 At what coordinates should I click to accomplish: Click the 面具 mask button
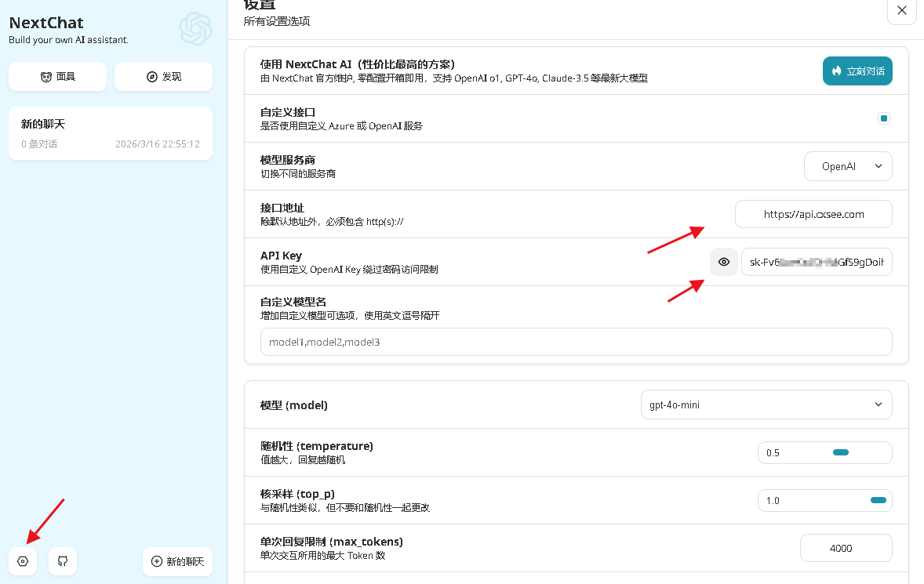pyautogui.click(x=57, y=77)
